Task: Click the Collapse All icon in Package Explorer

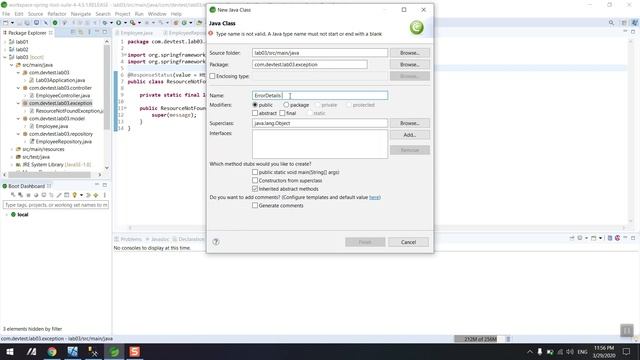Action: tap(73, 32)
